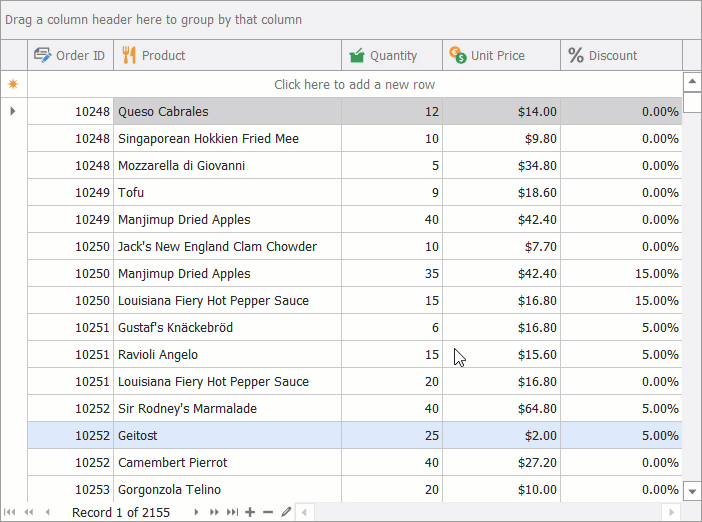Click the Product fork-and-knife icon

128,55
